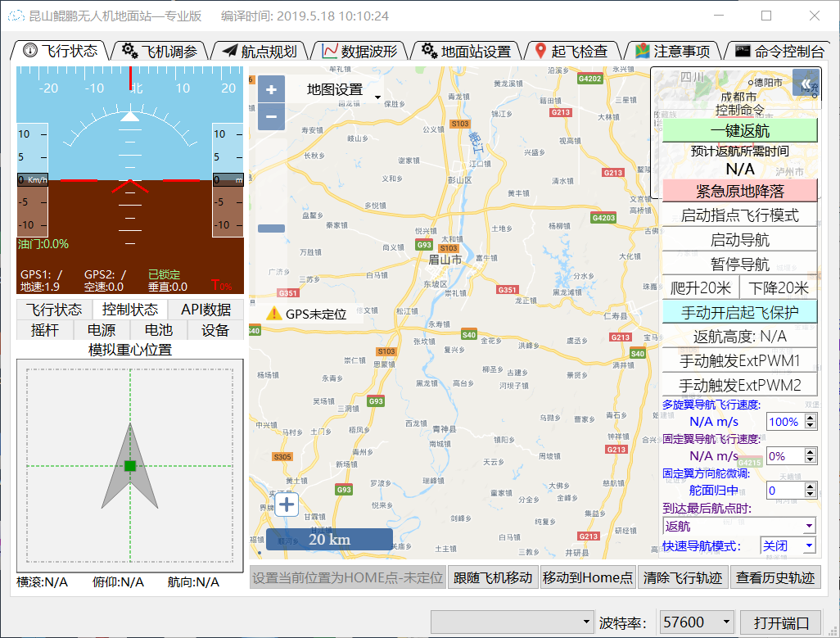This screenshot has height=638, width=840.
Task: Select the 电池 sub-tab
Action: 159,330
